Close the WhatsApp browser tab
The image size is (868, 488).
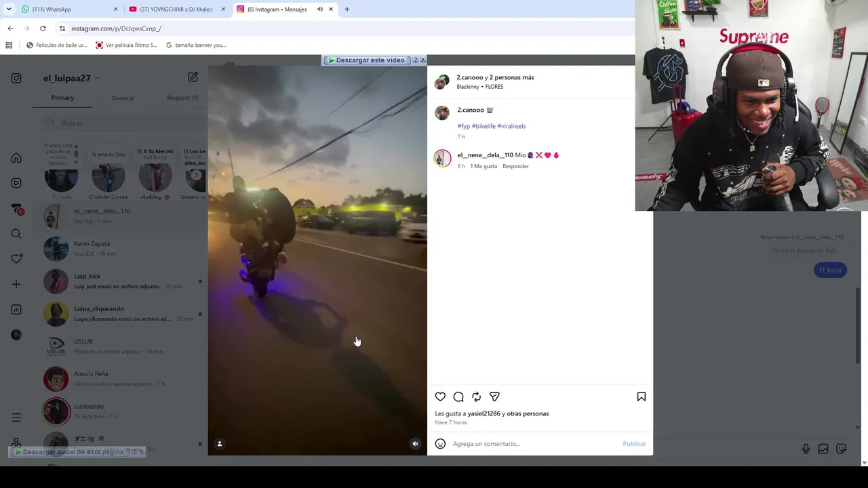point(115,9)
